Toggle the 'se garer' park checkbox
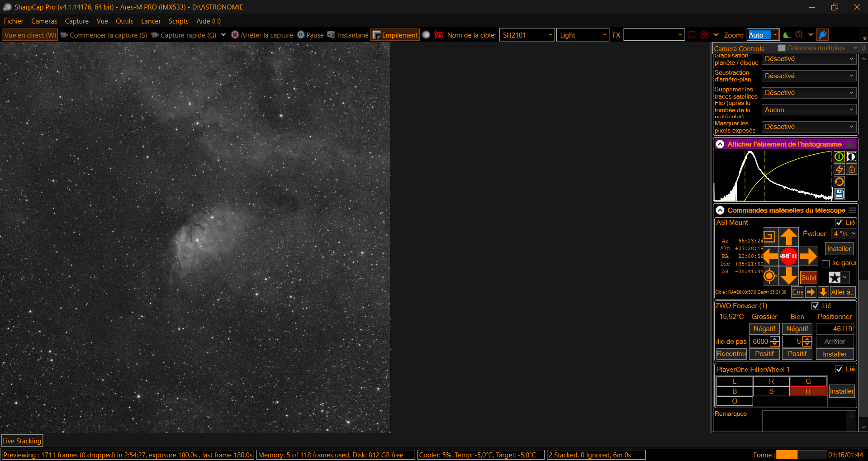 (x=826, y=263)
